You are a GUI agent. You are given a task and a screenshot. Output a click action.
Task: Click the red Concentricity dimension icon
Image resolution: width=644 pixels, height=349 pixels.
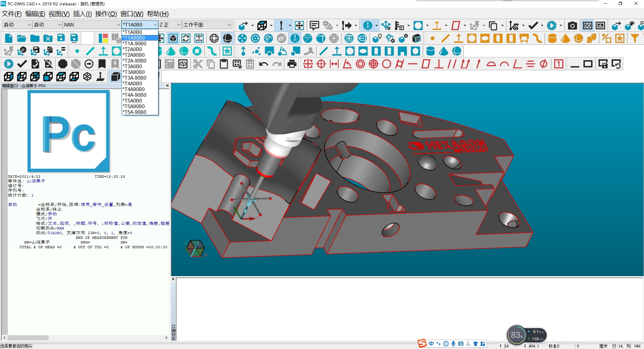(360, 64)
